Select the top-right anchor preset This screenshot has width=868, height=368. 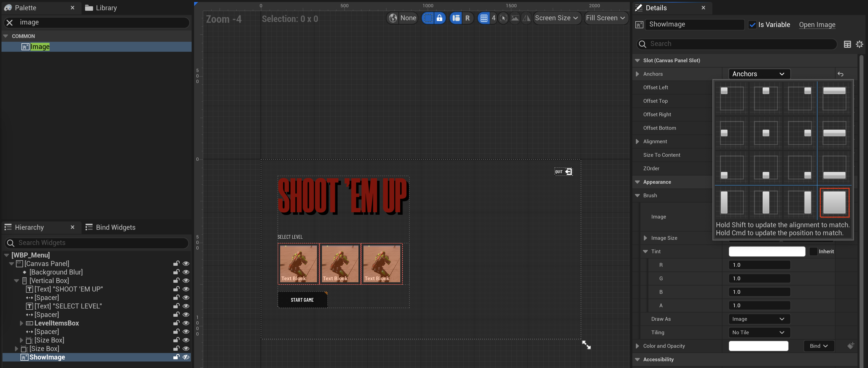click(x=800, y=98)
